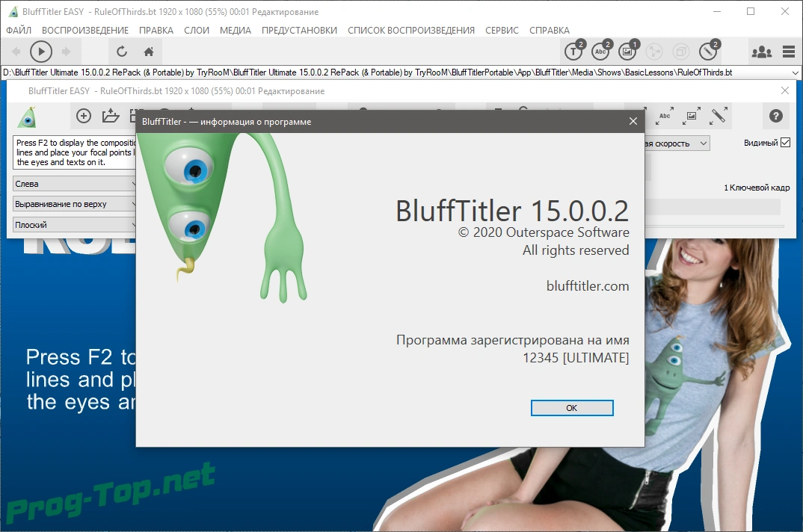Go to the previous show arrow
Image resolution: width=803 pixels, height=532 pixels.
pos(16,52)
